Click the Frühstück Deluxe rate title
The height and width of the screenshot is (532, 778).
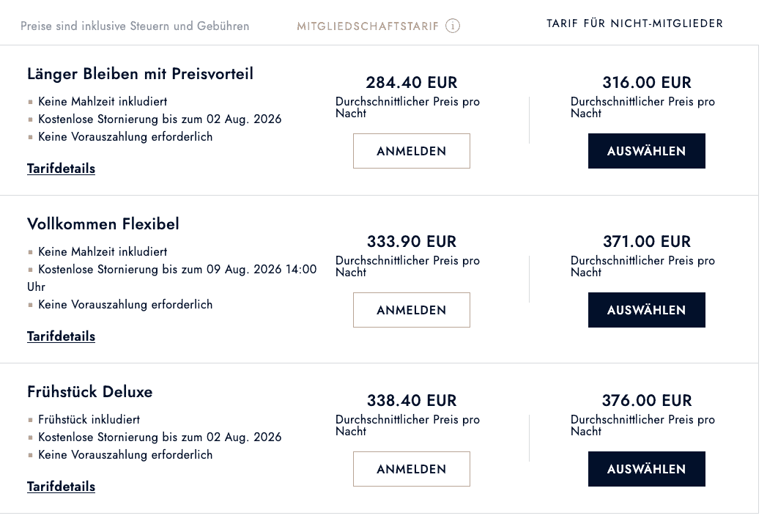click(x=90, y=391)
